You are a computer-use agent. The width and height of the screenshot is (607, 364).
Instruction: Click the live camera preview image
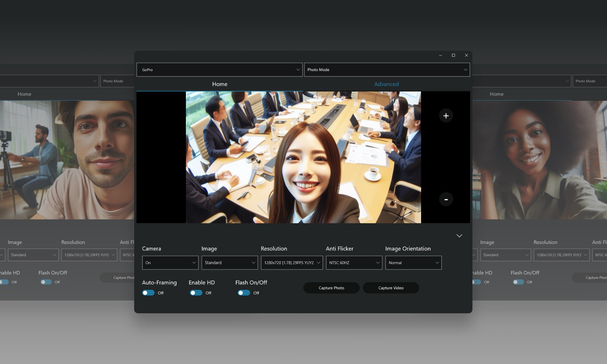pos(303,157)
